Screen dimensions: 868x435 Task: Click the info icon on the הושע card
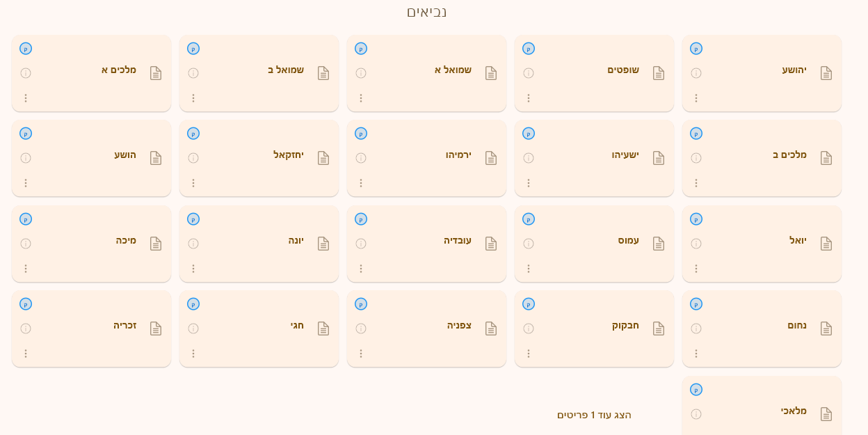pos(26,158)
